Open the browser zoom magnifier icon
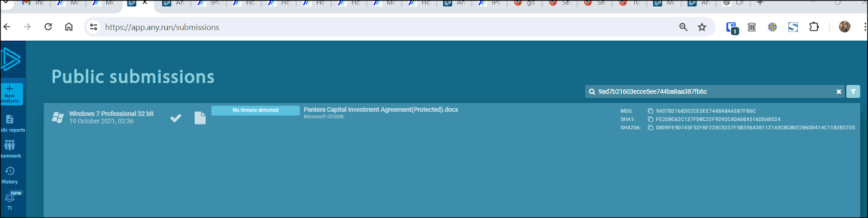Image resolution: width=868 pixels, height=218 pixels. 684,27
